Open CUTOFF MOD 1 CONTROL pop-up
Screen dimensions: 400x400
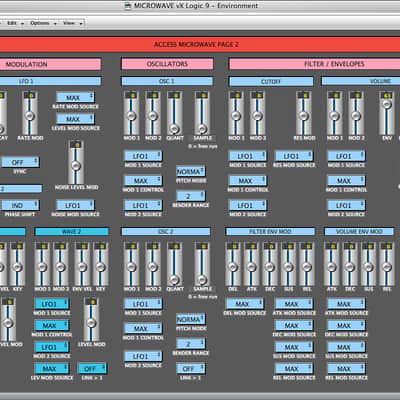tap(248, 181)
